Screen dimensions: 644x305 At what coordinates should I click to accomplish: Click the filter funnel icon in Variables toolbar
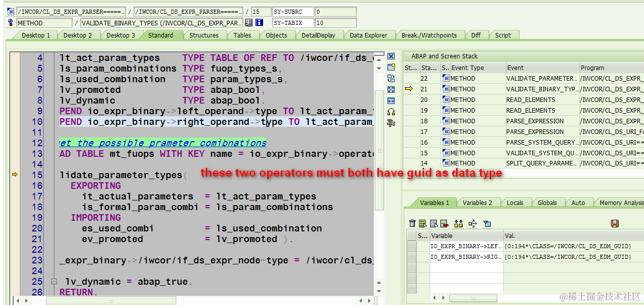(x=487, y=223)
